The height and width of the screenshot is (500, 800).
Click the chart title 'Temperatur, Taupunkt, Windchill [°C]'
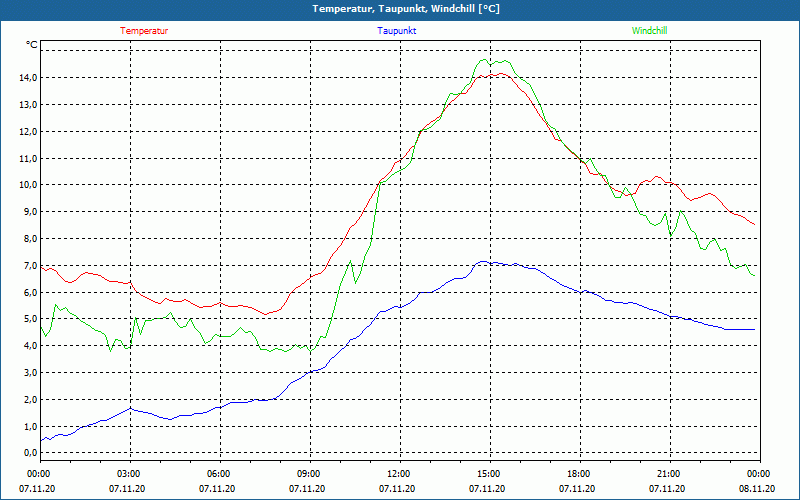pos(406,9)
